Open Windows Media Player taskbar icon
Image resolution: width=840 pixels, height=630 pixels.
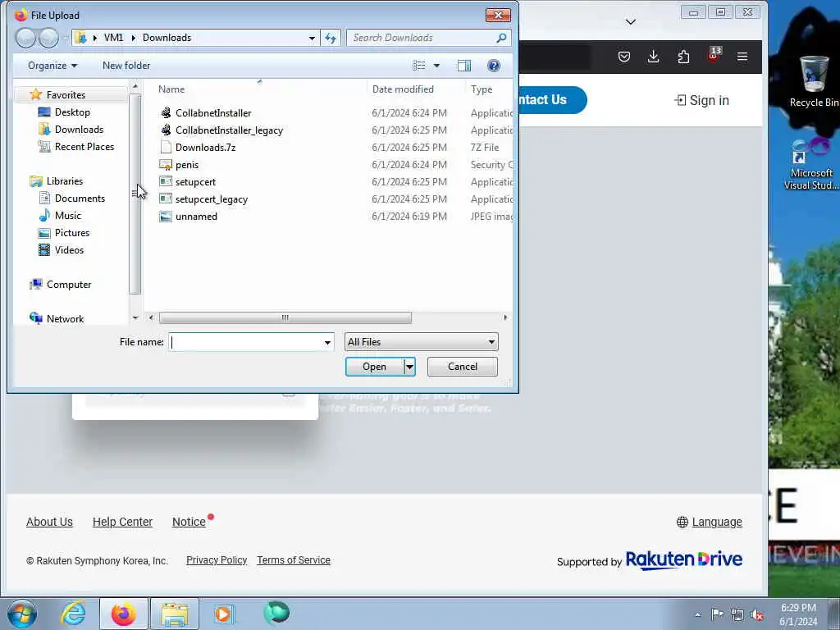click(x=224, y=614)
